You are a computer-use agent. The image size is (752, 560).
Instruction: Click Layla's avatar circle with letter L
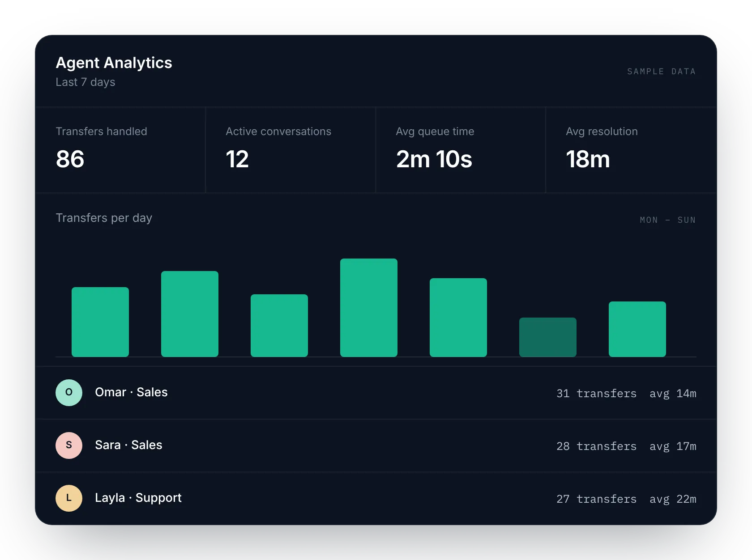(69, 498)
